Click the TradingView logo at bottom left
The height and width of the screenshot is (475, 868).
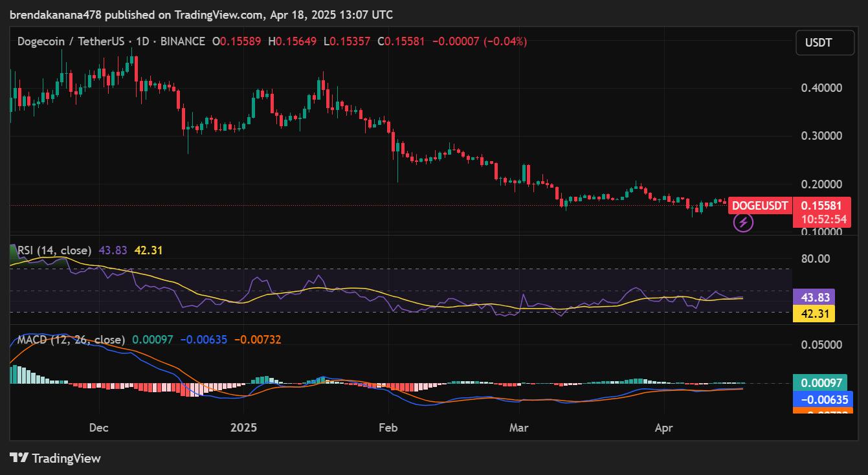pos(56,458)
